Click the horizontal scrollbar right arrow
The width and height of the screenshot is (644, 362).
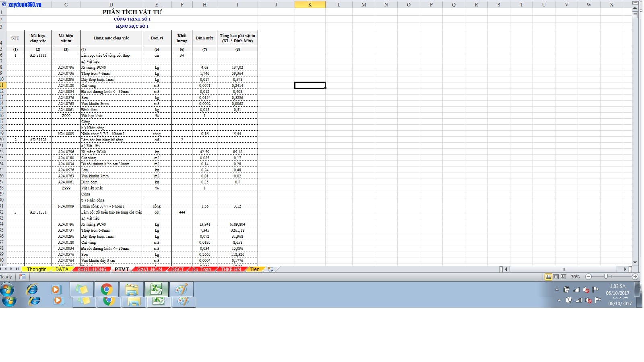click(625, 269)
